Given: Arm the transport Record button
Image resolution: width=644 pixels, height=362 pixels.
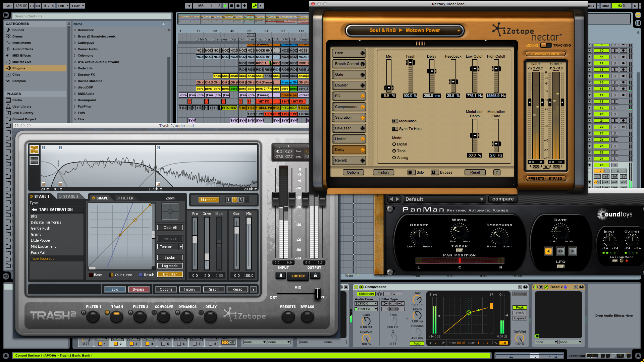Looking at the screenshot, I should coord(238,6).
